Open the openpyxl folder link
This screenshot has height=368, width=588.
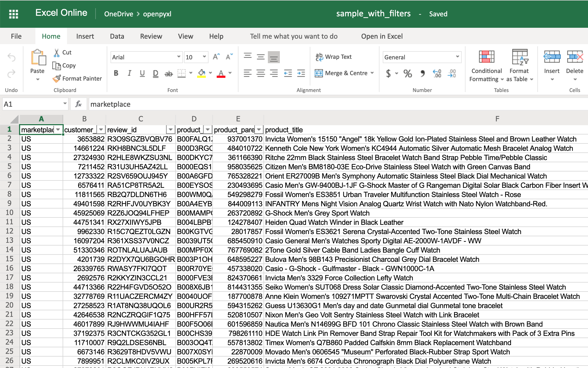(x=157, y=14)
